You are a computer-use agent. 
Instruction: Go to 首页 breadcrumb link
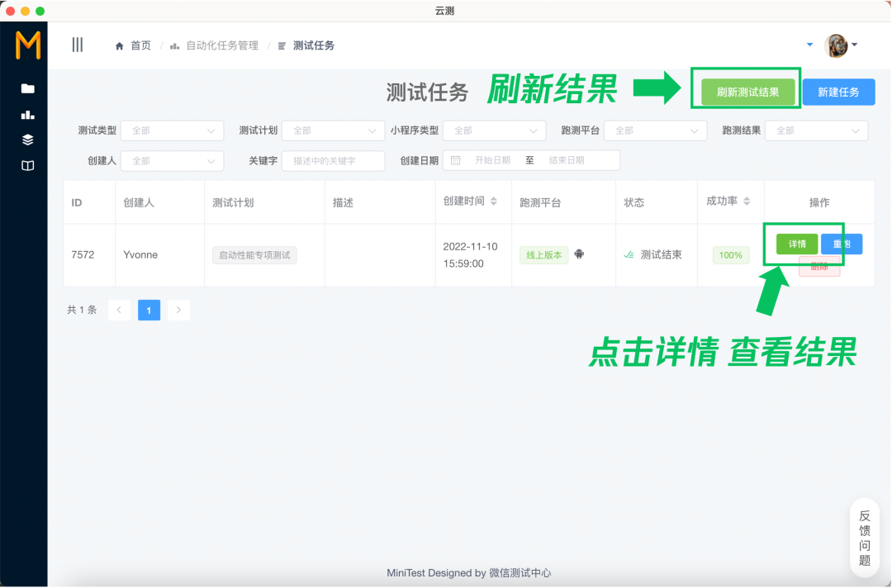pyautogui.click(x=140, y=45)
